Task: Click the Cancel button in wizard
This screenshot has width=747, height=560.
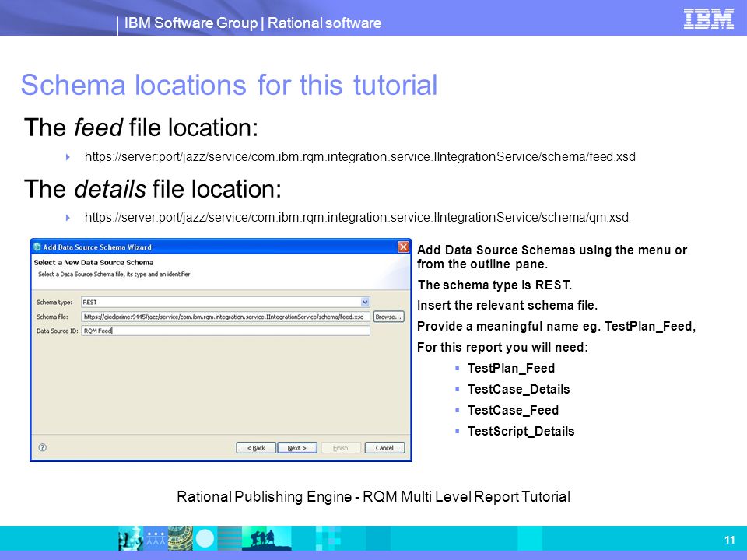Action: pyautogui.click(x=384, y=448)
